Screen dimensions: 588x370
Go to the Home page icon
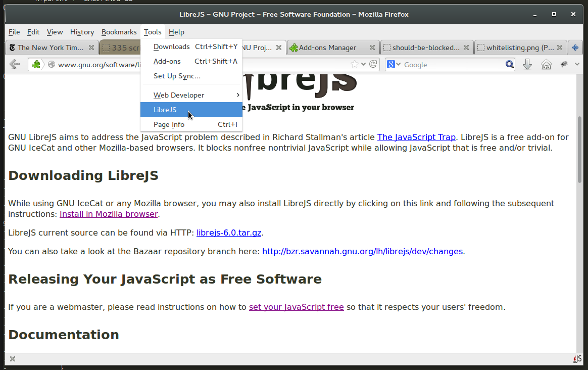tap(546, 64)
